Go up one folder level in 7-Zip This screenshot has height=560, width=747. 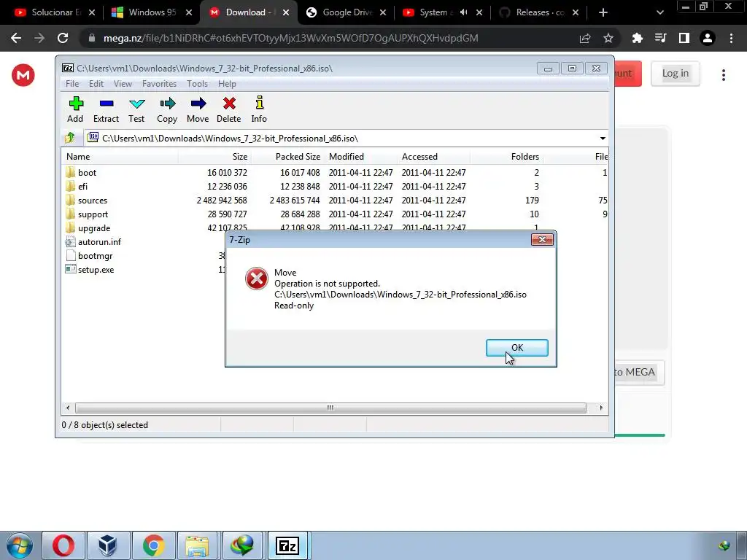[x=70, y=138]
